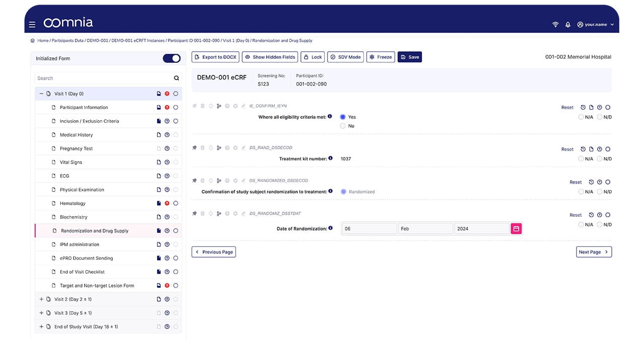The height and width of the screenshot is (362, 644).
Task: Click the Next Page button
Action: (x=594, y=251)
